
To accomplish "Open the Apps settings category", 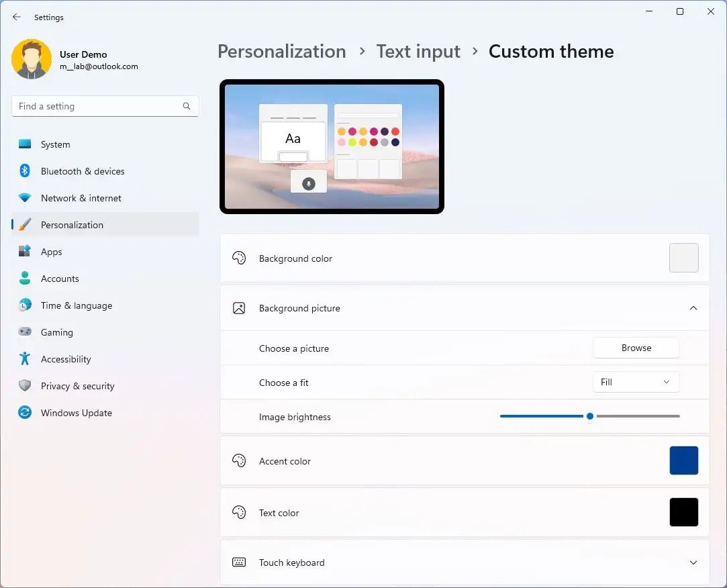I will [x=51, y=252].
